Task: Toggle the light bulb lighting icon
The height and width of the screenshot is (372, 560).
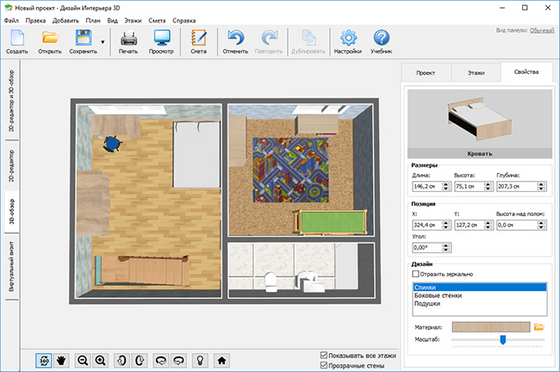Action: pyautogui.click(x=200, y=361)
